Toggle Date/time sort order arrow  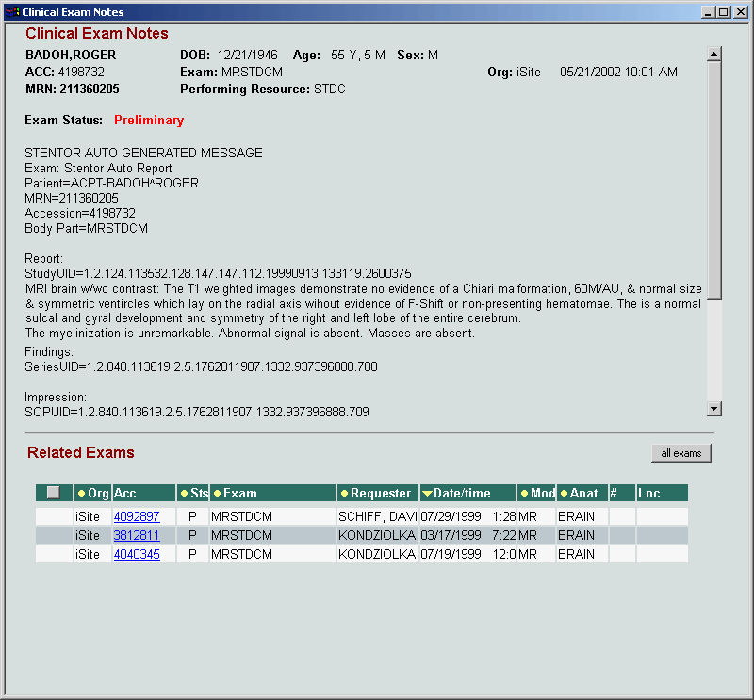point(427,494)
